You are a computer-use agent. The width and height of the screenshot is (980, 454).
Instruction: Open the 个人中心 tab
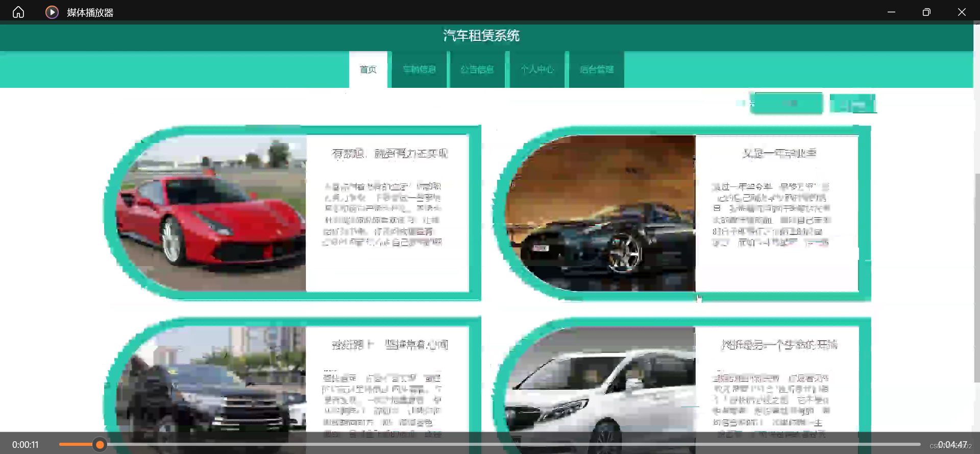(x=537, y=69)
